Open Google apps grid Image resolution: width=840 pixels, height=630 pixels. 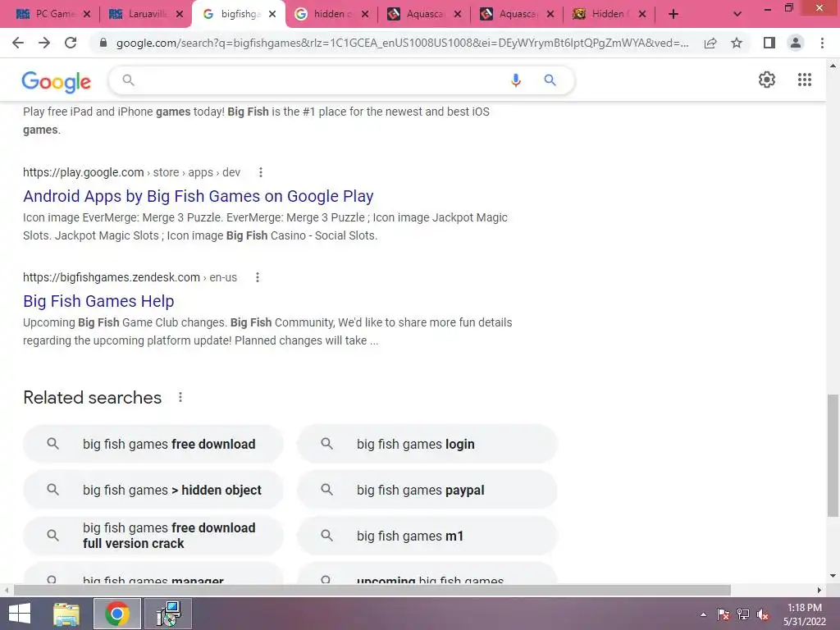[x=804, y=80]
